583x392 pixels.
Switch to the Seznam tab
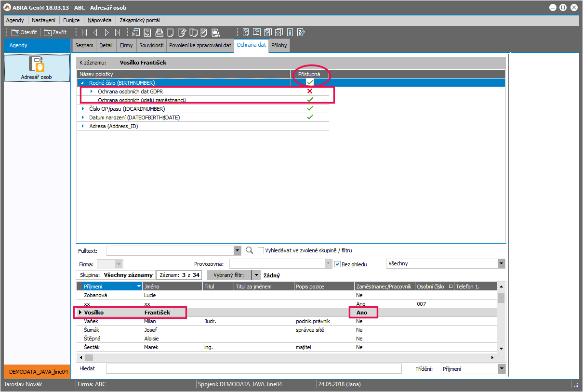point(84,45)
